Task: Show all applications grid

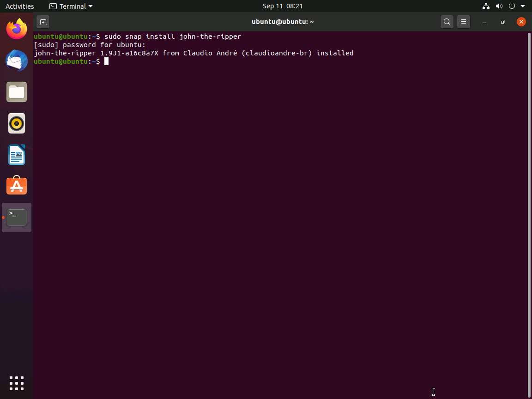Action: pos(17,383)
